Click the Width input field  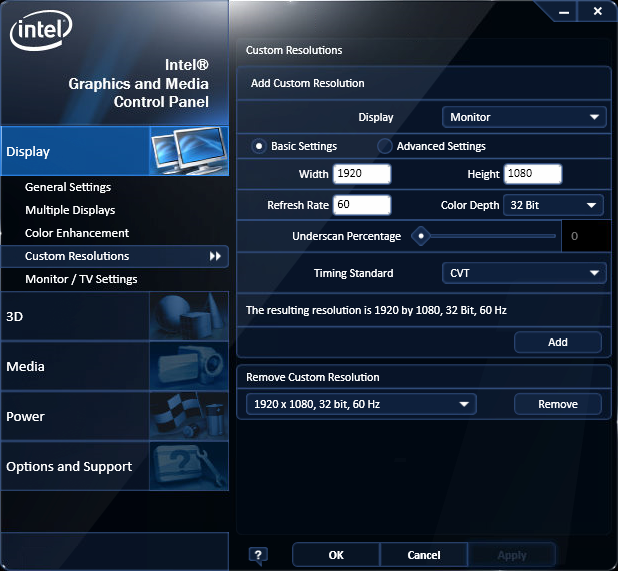click(362, 174)
